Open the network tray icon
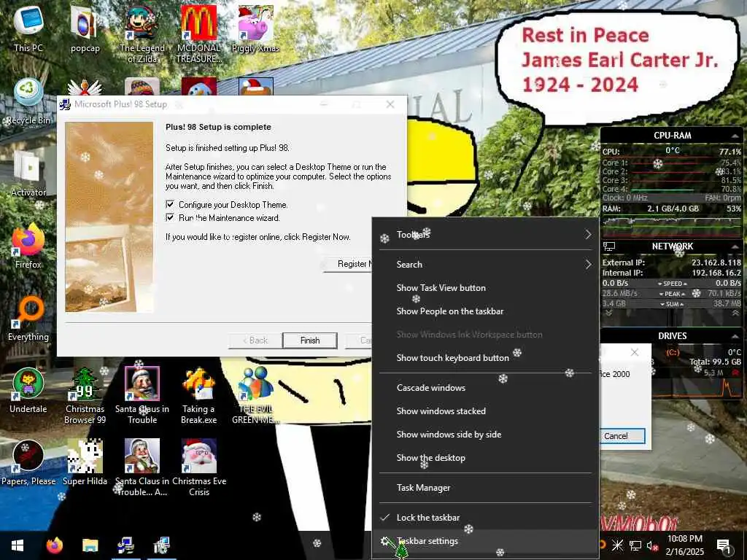Viewport: 747px width, 560px height. coord(635,545)
